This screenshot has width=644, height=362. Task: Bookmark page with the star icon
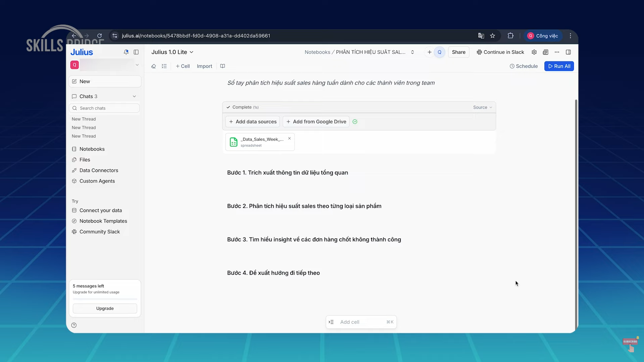point(492,36)
